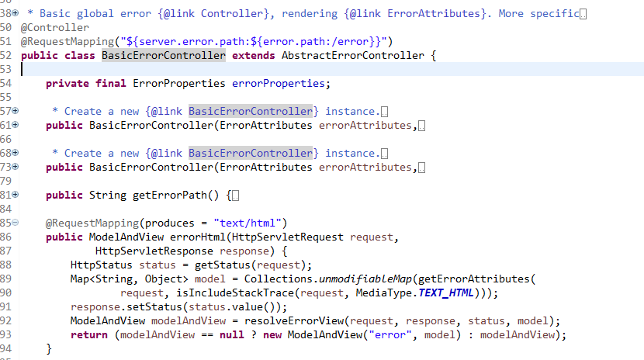Click AbstractErrorController on line 52
Image resolution: width=644 pixels, height=360 pixels.
[353, 55]
